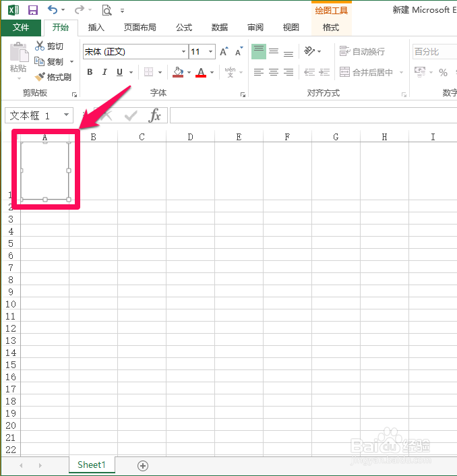Image resolution: width=457 pixels, height=476 pixels.
Task: Expand the 复制 dropdown arrow
Action: click(x=72, y=61)
